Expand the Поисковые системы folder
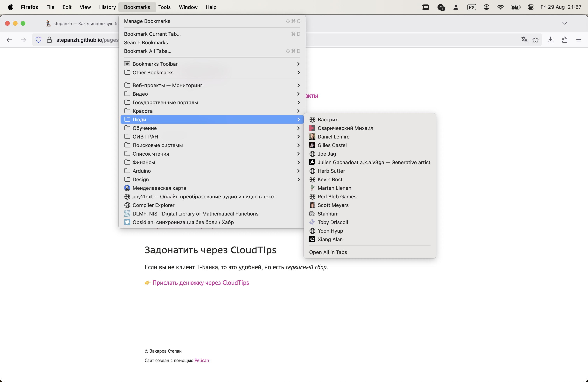Screen dimensions: 588x382 (212, 145)
